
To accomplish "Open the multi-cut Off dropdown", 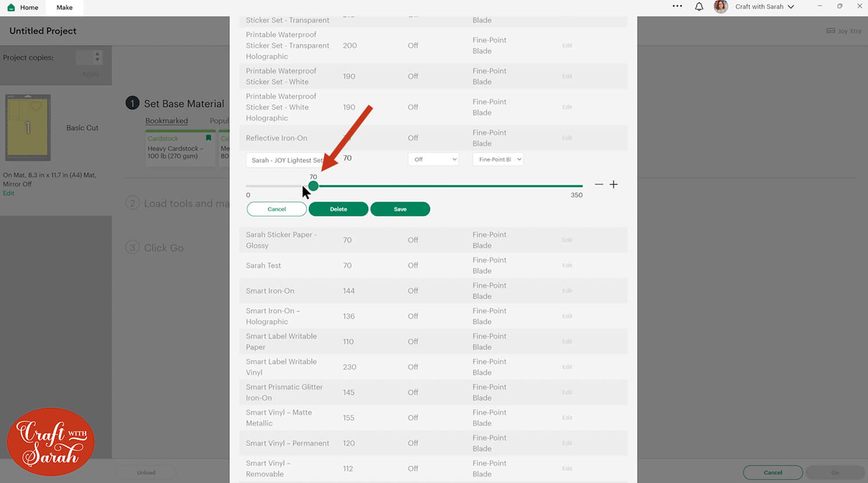I will tap(433, 159).
